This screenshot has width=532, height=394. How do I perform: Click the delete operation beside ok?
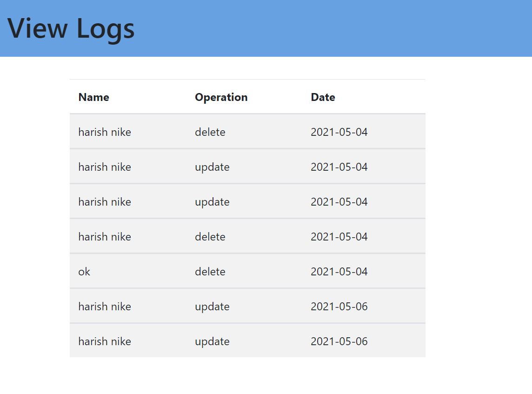tap(210, 272)
